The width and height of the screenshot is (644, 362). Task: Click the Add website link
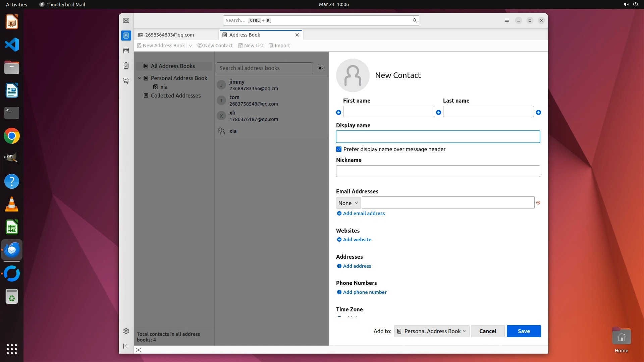[x=357, y=240]
